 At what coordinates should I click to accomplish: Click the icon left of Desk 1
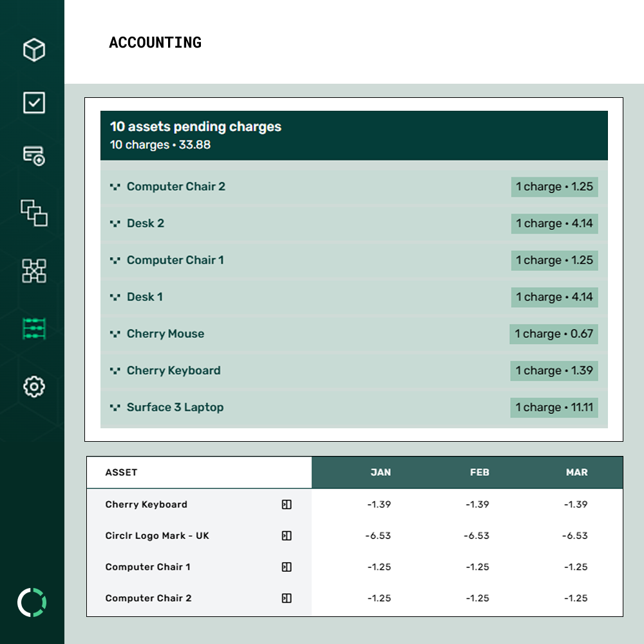(x=115, y=297)
